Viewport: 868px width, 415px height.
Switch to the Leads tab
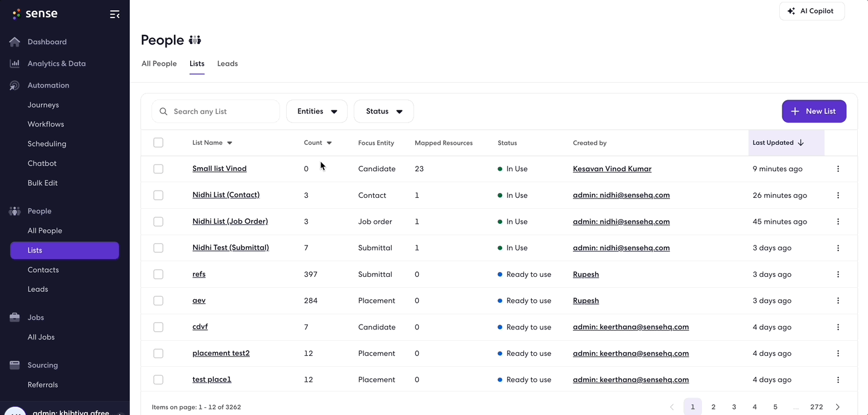tap(228, 63)
